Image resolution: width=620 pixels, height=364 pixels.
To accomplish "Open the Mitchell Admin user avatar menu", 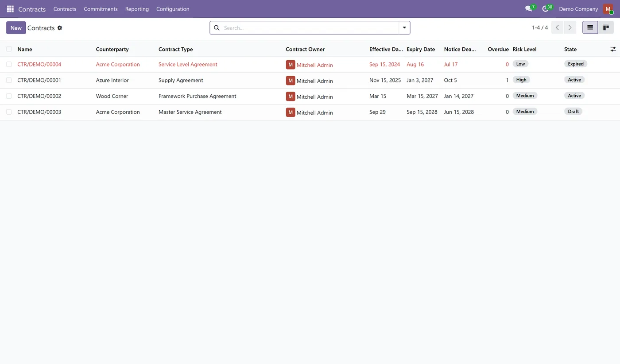I will 608,9.
